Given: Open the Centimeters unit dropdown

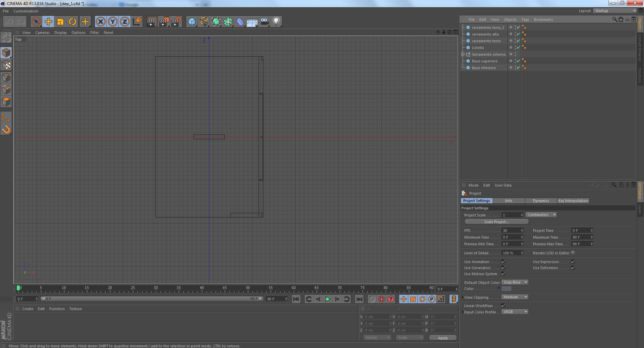Looking at the screenshot, I should click(541, 215).
